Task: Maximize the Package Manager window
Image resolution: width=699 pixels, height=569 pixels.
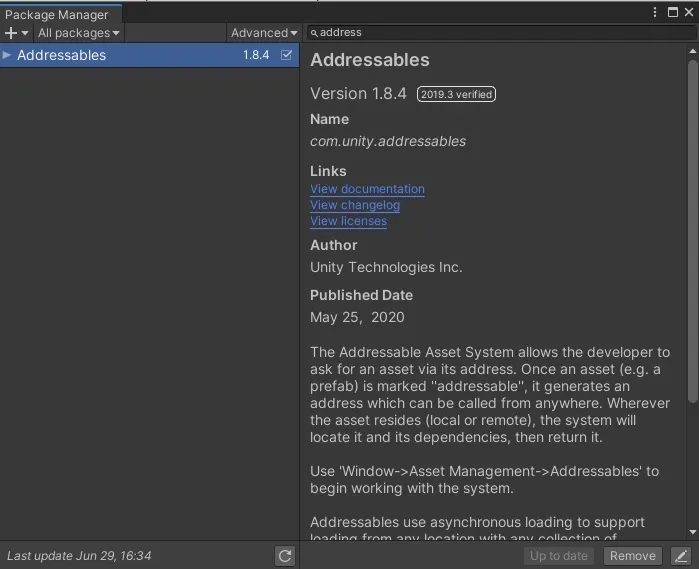Action: [673, 12]
